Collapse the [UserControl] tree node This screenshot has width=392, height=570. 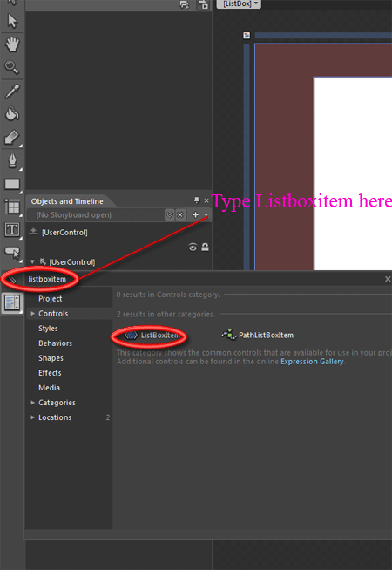point(32,261)
